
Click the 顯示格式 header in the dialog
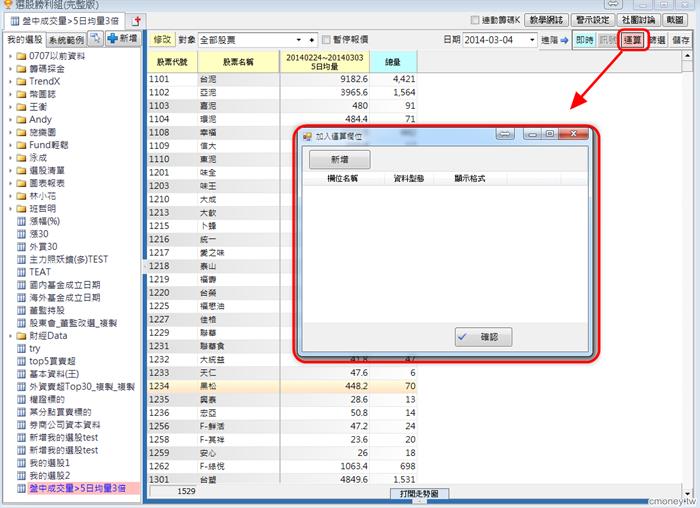point(470,179)
